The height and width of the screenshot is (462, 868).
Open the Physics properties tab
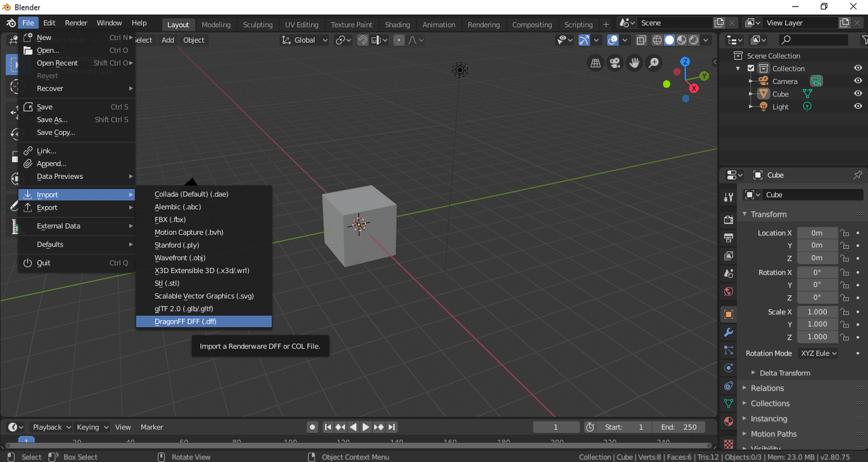pyautogui.click(x=729, y=368)
